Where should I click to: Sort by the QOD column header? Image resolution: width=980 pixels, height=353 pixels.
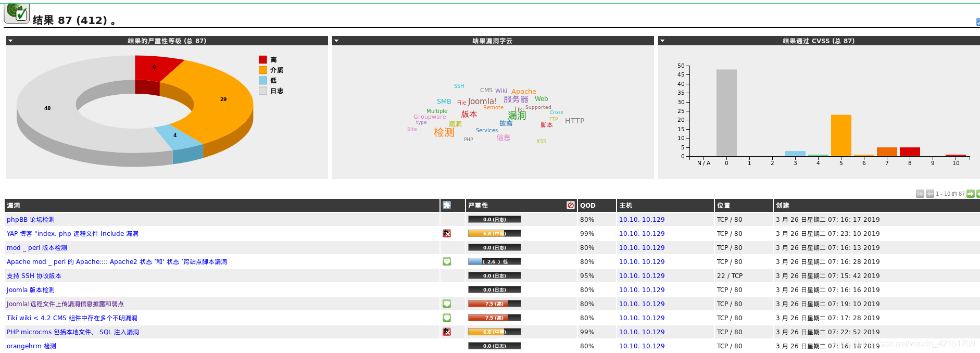(588, 206)
